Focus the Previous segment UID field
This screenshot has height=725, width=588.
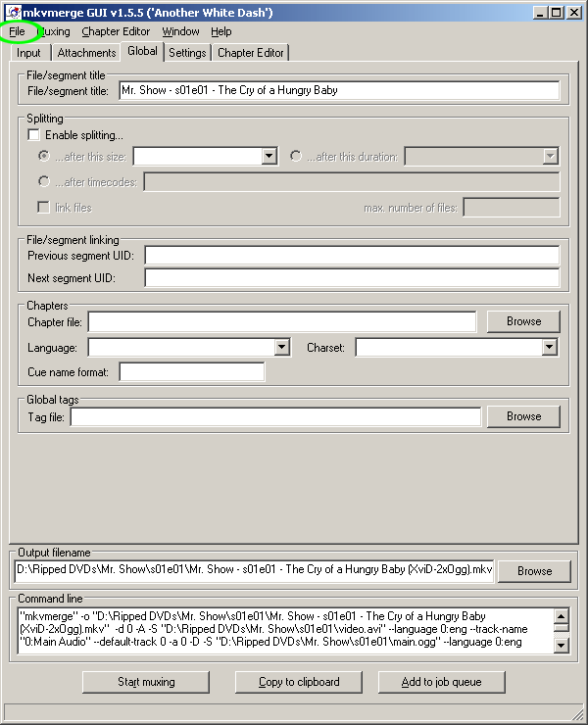(352, 256)
